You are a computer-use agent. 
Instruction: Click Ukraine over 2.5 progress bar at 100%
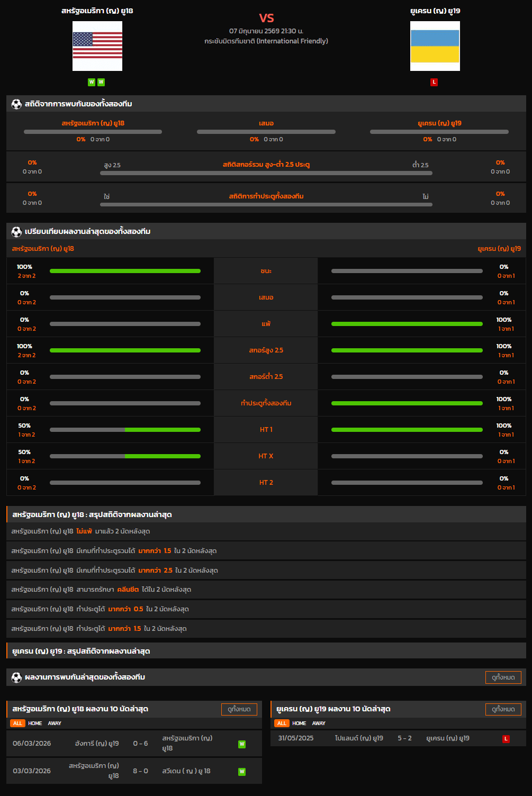(x=407, y=350)
